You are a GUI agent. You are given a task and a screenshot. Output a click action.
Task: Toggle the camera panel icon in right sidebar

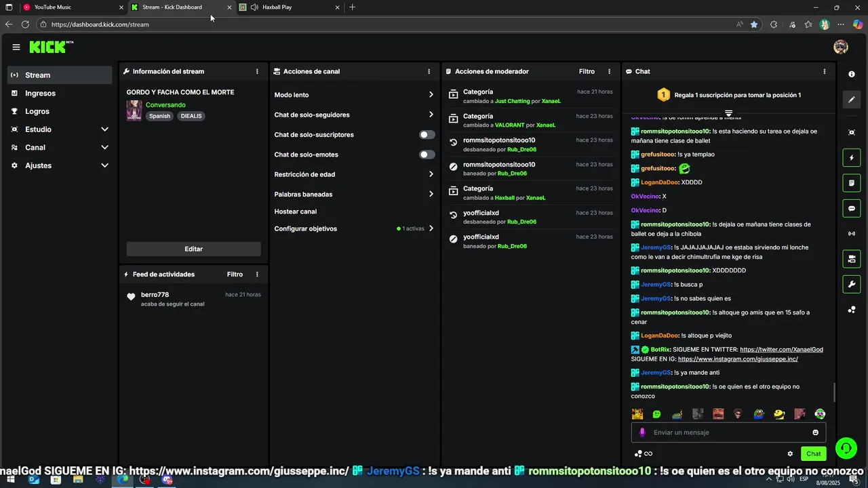coord(852,259)
